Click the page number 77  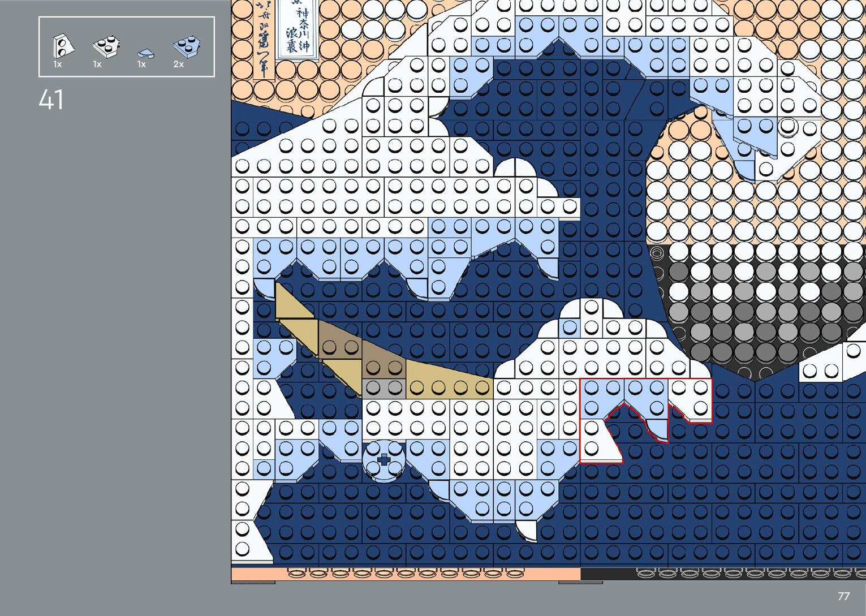843,596
